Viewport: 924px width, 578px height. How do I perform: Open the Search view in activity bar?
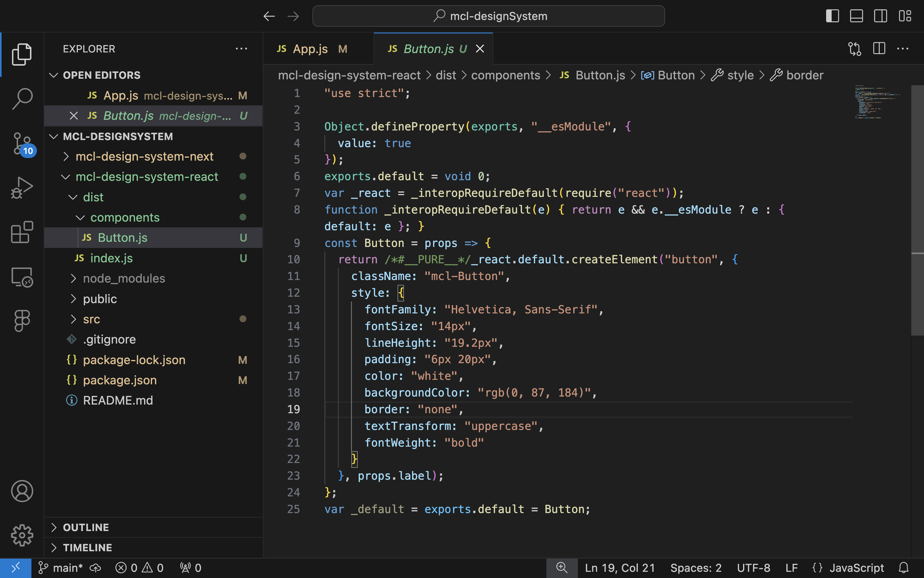point(22,98)
